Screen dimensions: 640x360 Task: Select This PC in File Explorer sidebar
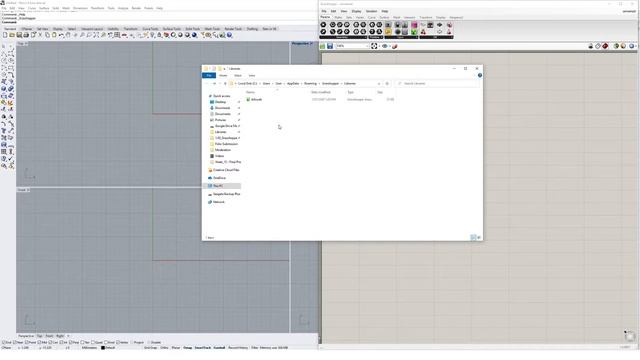tap(223, 186)
